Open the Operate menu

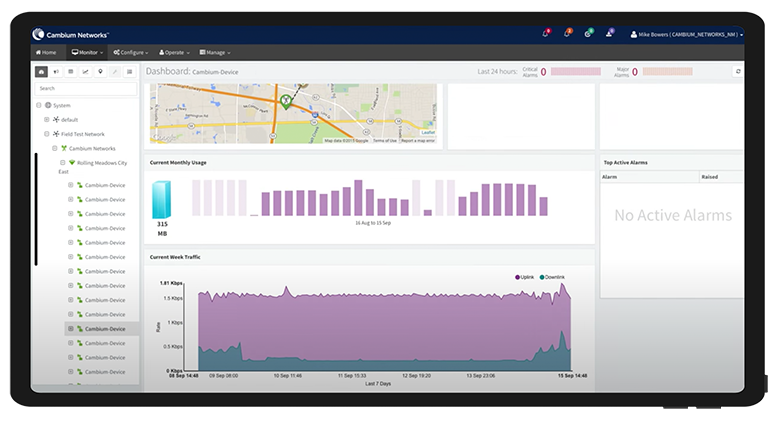174,52
